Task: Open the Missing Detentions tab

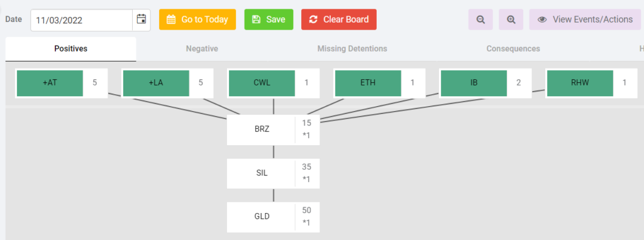Action: (x=352, y=49)
